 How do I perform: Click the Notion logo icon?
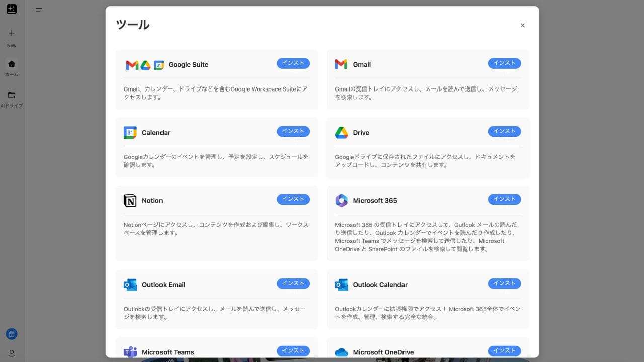130,201
